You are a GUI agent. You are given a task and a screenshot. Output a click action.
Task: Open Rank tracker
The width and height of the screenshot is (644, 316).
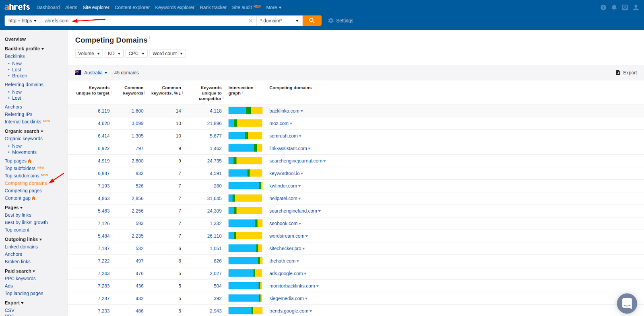click(x=213, y=7)
